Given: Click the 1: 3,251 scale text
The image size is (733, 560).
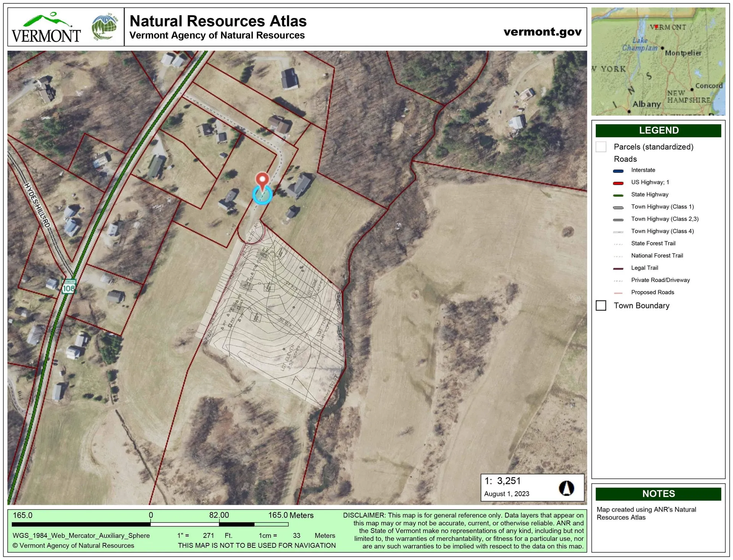Looking at the screenshot, I should click(x=502, y=481).
